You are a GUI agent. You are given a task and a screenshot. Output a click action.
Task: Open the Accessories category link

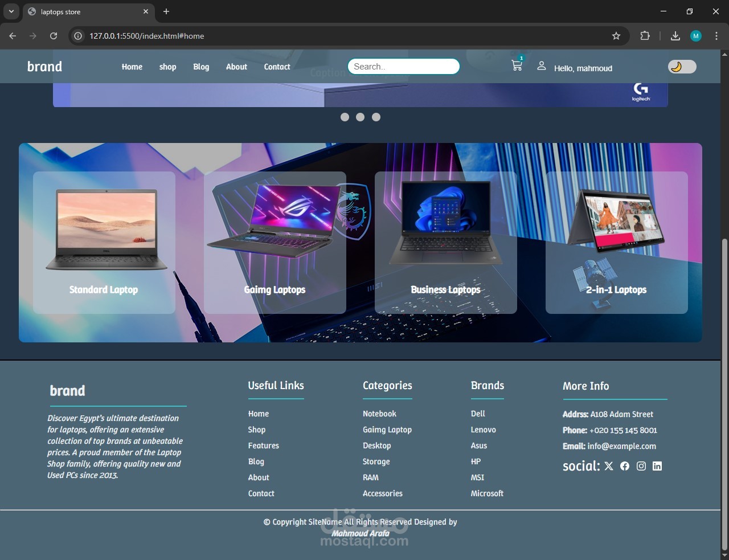(x=383, y=493)
